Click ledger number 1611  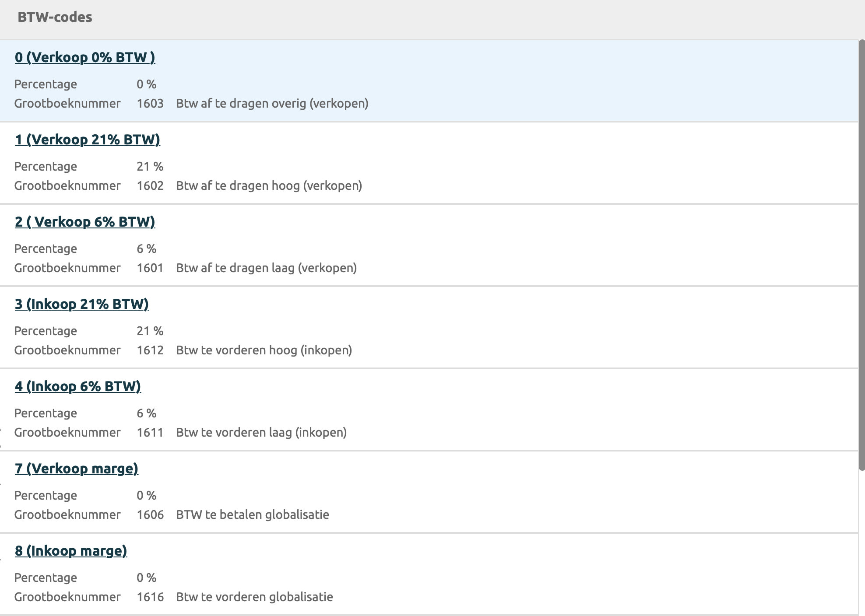pyautogui.click(x=150, y=433)
